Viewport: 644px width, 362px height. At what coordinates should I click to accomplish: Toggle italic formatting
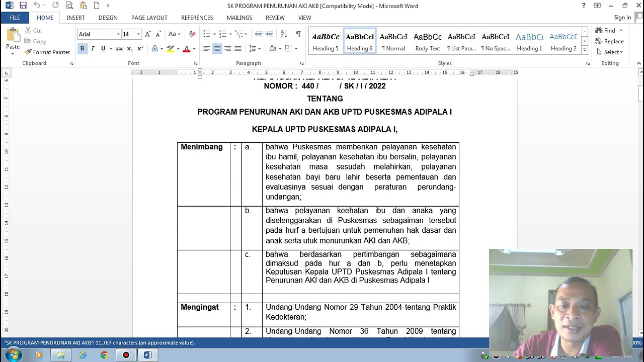point(93,49)
